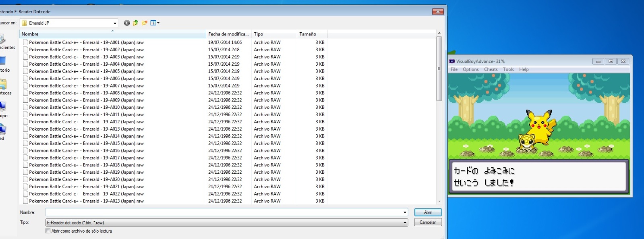Select file icon for 19-A011 (Japan).raw

click(25, 114)
